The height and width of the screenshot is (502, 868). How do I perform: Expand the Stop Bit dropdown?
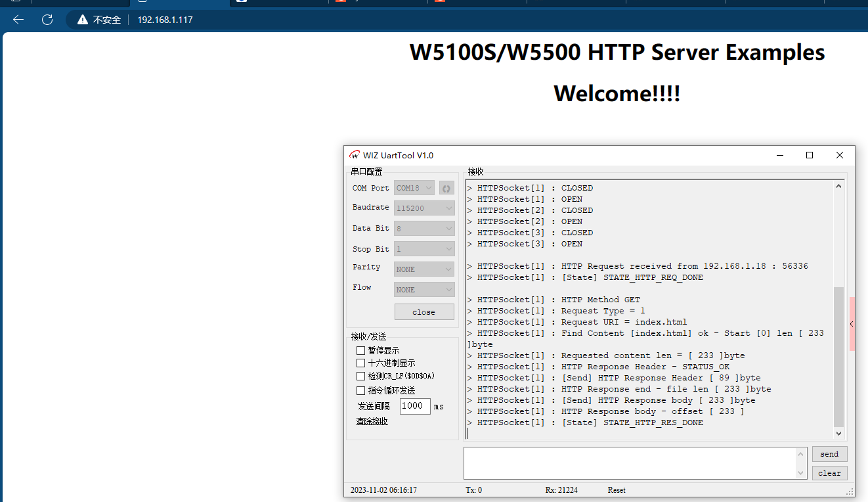(x=424, y=249)
